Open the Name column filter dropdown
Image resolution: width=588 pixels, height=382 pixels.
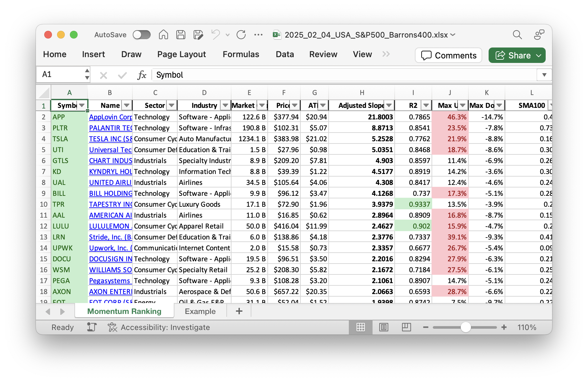127,105
